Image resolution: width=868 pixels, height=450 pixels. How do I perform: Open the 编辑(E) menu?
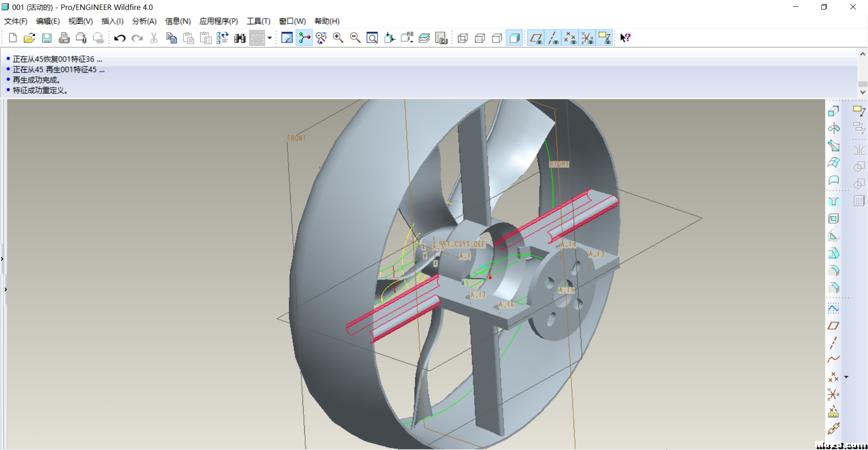point(48,21)
